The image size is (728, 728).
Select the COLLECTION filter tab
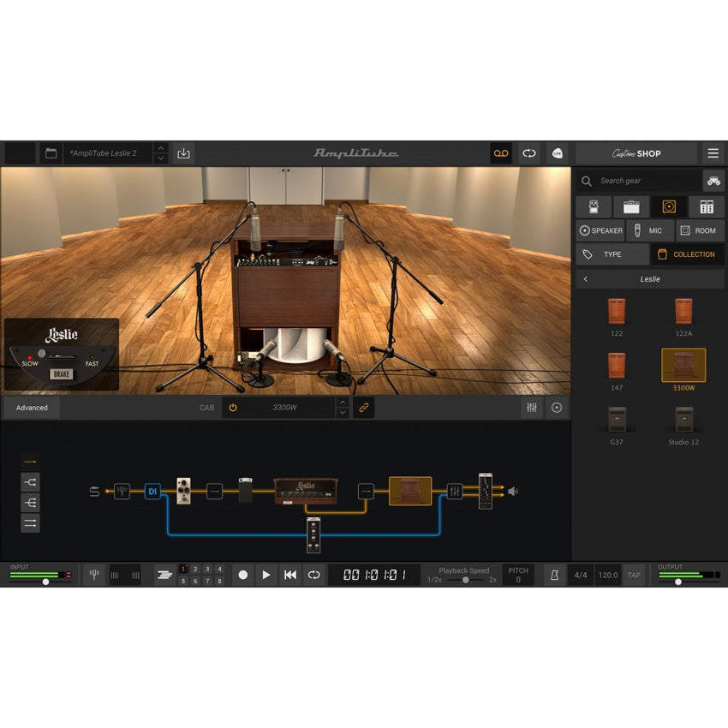pyautogui.click(x=687, y=254)
